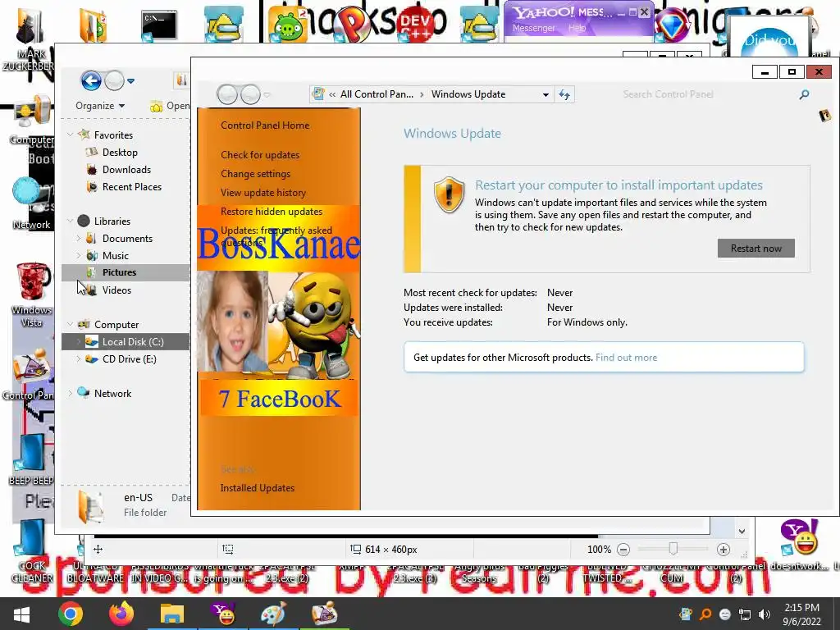
Task: Open Control Panel Home link
Action: (265, 126)
